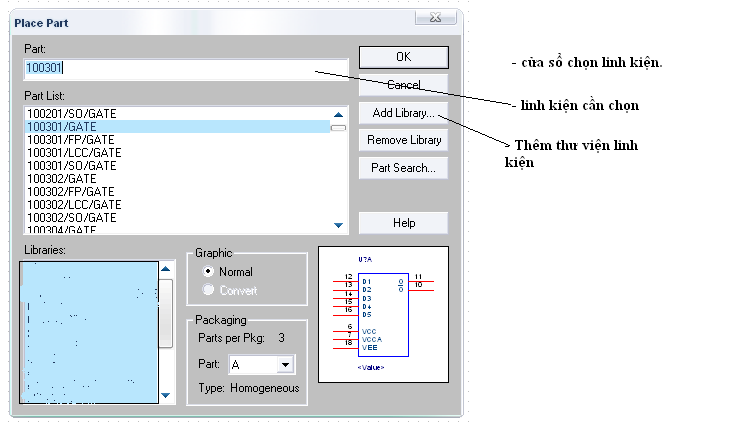
Task: Click the Libraries list scroll-up arrow
Action: [x=165, y=269]
